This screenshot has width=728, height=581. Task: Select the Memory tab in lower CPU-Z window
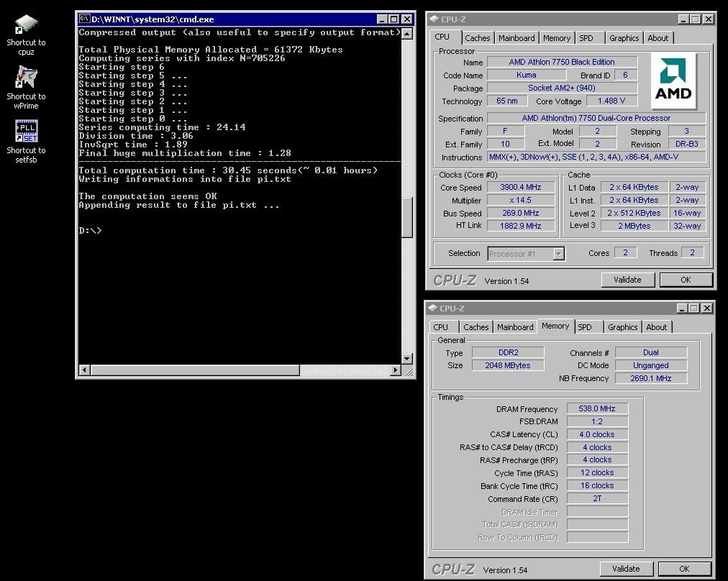coord(555,326)
